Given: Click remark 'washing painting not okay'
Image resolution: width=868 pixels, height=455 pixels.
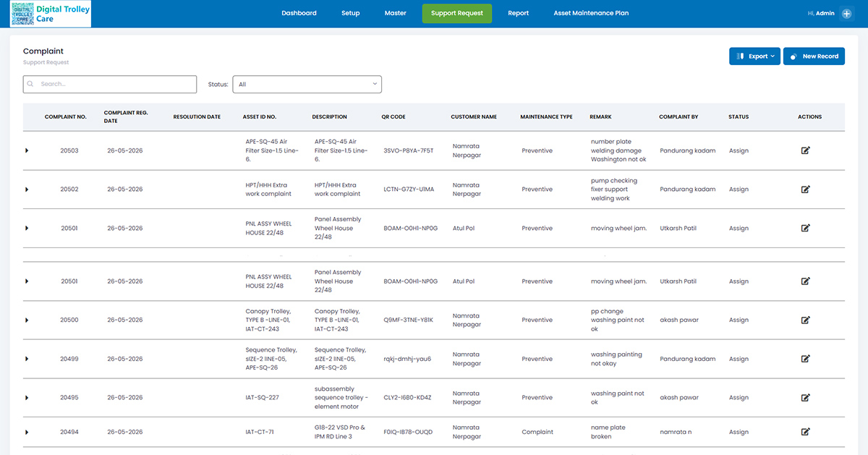Looking at the screenshot, I should coord(618,359).
